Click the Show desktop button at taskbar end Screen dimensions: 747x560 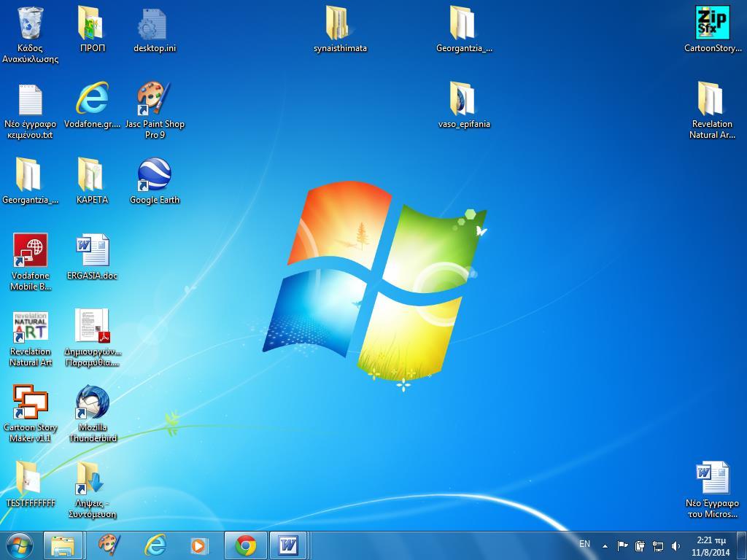(x=741, y=545)
